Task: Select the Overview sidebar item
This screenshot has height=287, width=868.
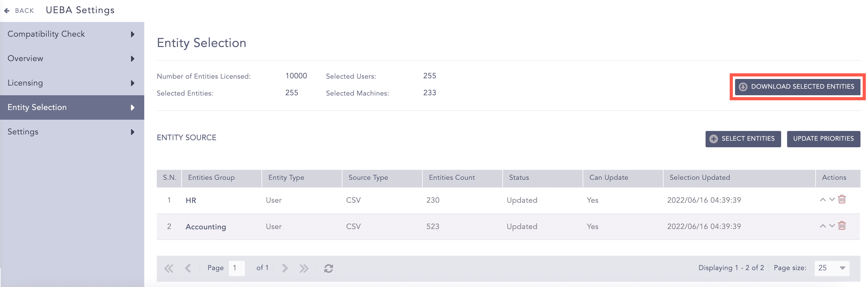Action: [x=25, y=58]
